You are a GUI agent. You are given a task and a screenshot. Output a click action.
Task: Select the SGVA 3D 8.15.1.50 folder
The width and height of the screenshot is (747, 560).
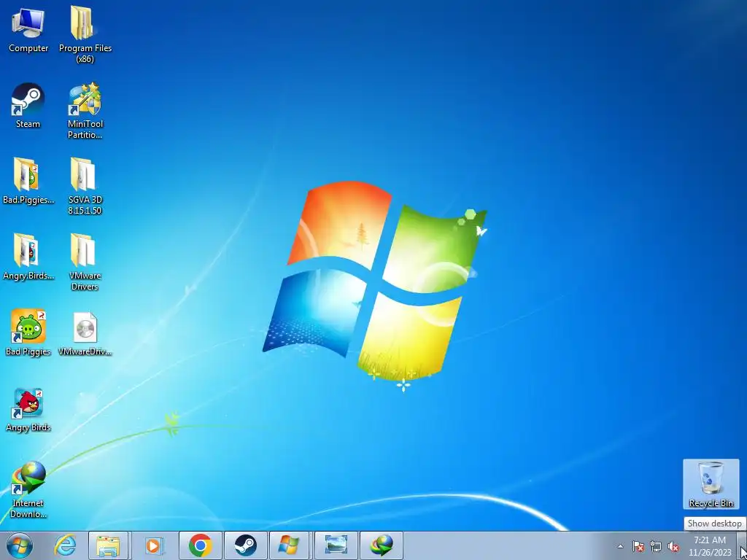pyautogui.click(x=85, y=186)
